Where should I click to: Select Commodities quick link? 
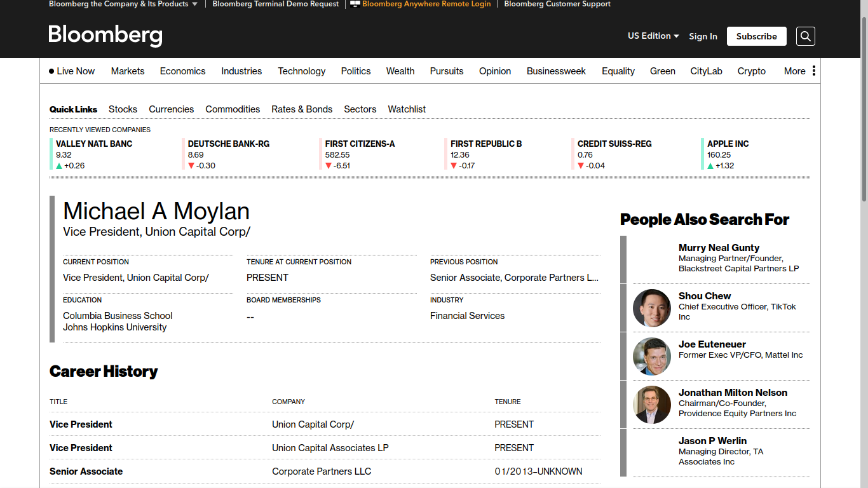(x=233, y=109)
